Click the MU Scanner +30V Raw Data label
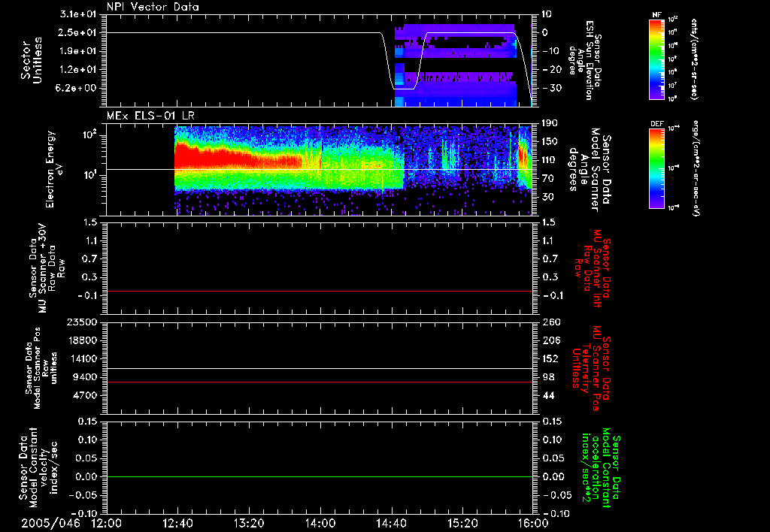Image resolution: width=770 pixels, height=532 pixels. coord(47,268)
